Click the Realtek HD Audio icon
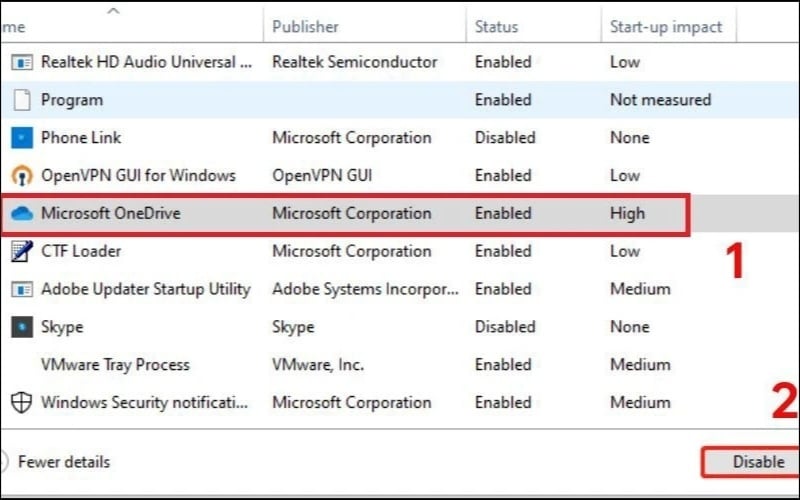 pos(21,62)
